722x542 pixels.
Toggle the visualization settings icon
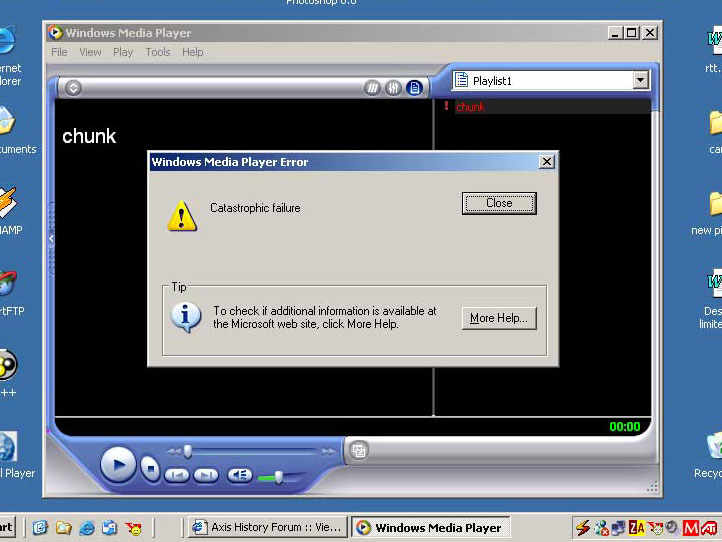pos(372,88)
